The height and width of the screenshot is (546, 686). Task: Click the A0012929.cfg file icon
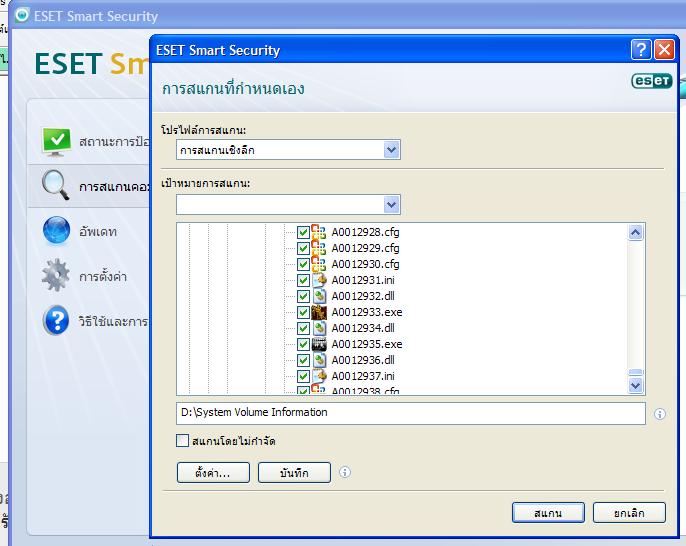point(319,248)
